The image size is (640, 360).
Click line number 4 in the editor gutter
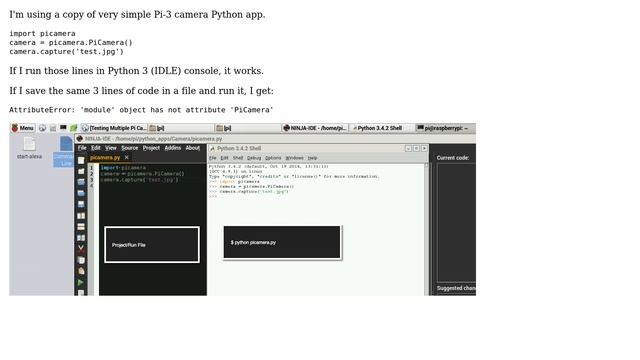[x=91, y=186]
